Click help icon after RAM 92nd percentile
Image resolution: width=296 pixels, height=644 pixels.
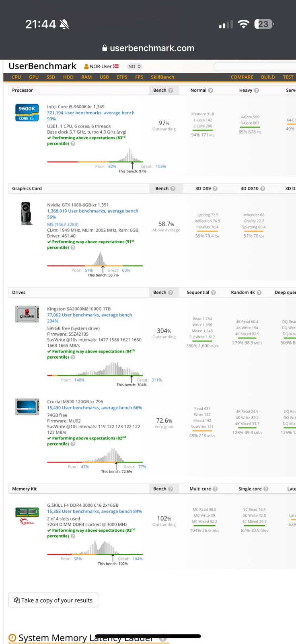tap(73, 536)
